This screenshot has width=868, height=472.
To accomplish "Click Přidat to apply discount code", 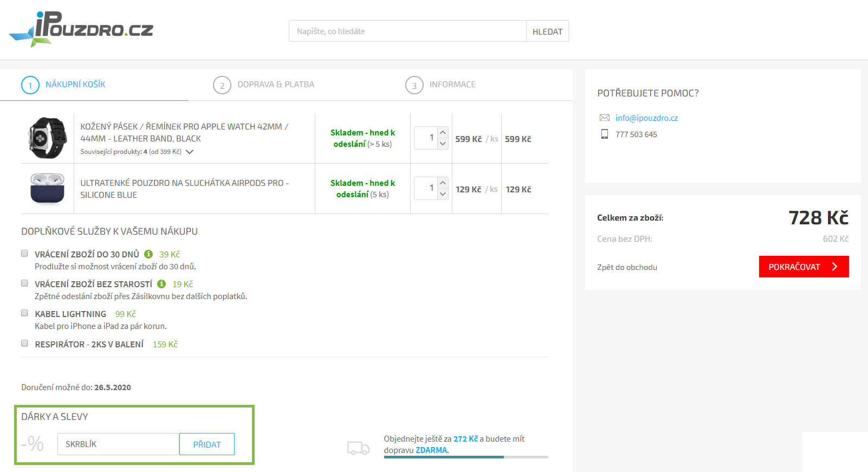I will pyautogui.click(x=207, y=444).
